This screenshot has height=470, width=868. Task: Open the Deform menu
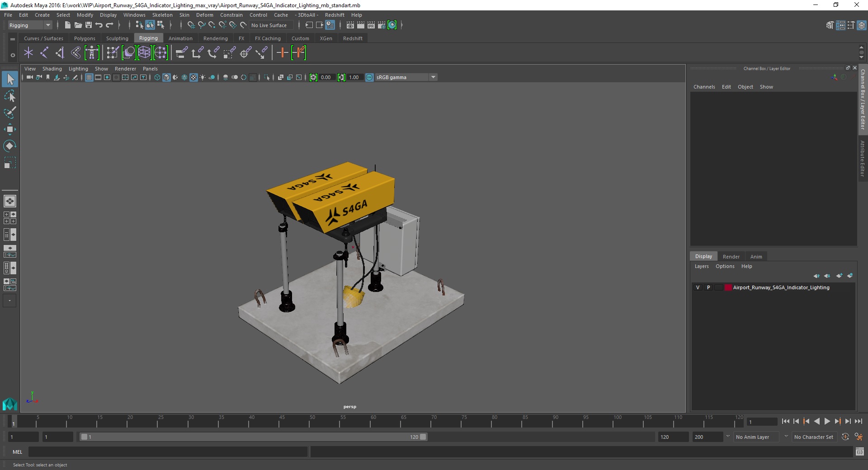tap(204, 15)
